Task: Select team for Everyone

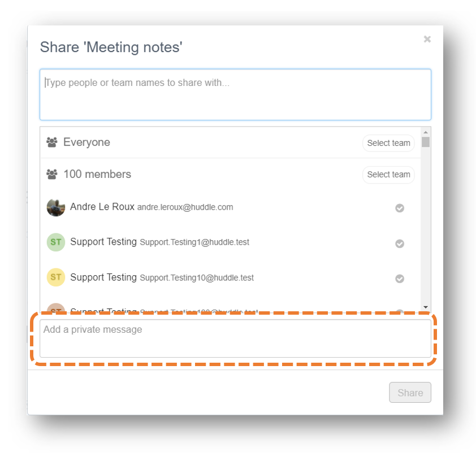Action: [388, 143]
